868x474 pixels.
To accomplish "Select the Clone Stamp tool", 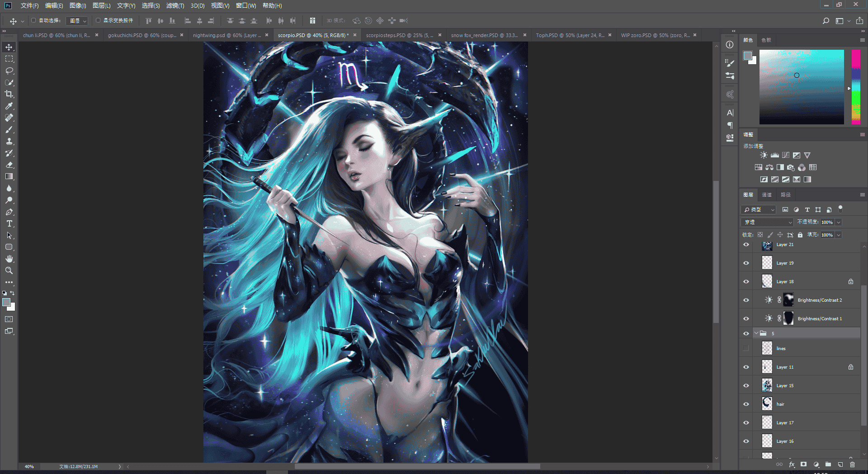I will [9, 142].
